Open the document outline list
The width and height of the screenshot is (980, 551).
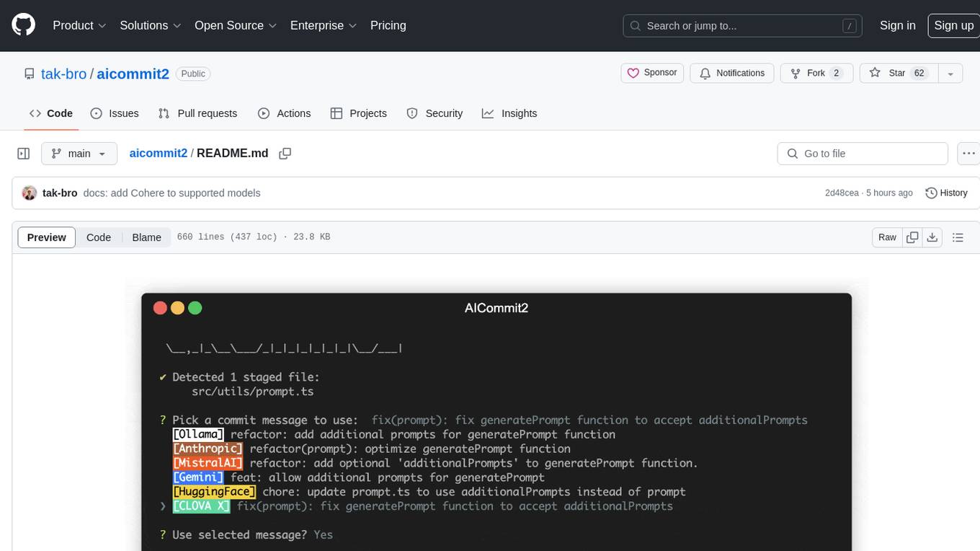pyautogui.click(x=958, y=237)
